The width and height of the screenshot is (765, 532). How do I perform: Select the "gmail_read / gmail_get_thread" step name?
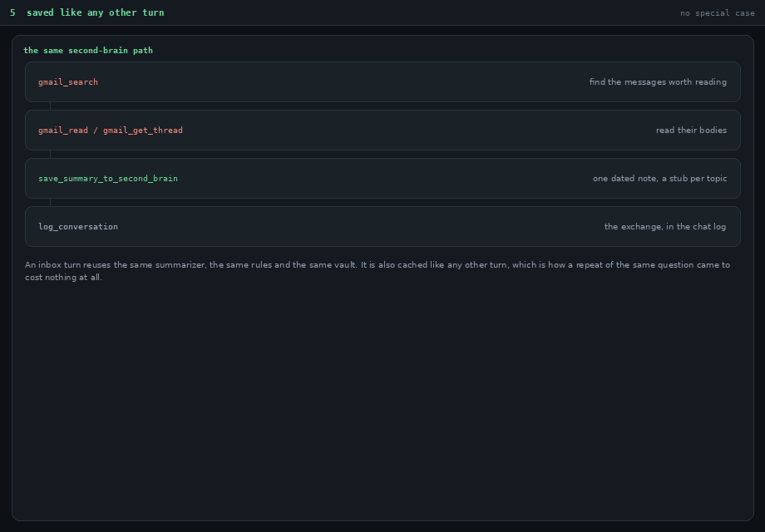(x=111, y=131)
